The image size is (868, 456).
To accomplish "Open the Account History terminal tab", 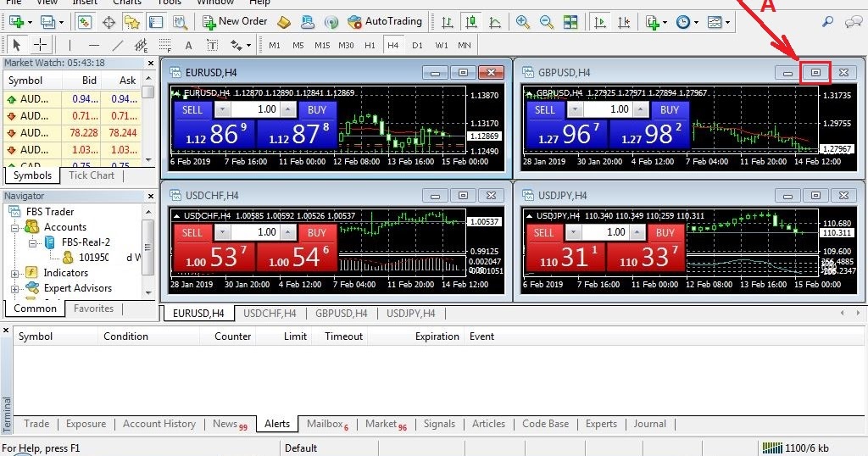I will (159, 424).
